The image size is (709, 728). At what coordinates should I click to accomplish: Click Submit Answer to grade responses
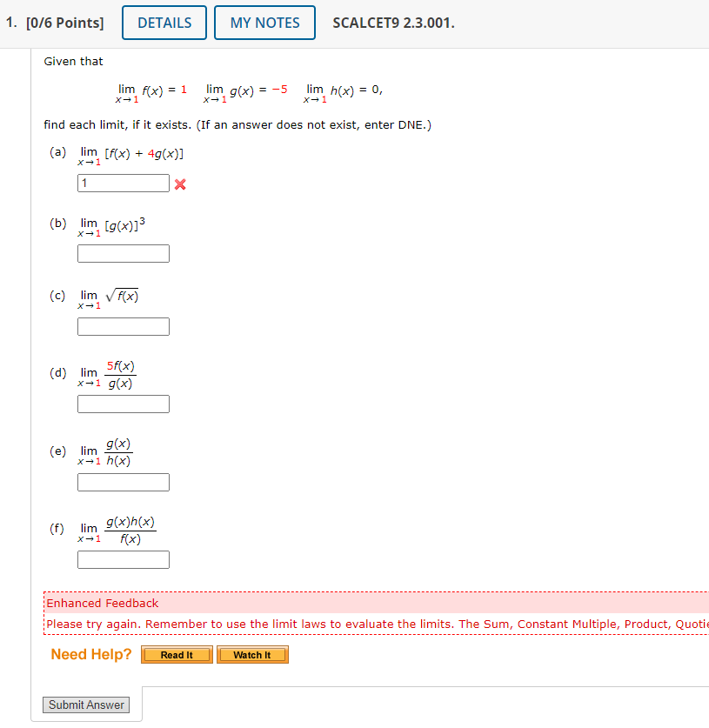coord(85,705)
